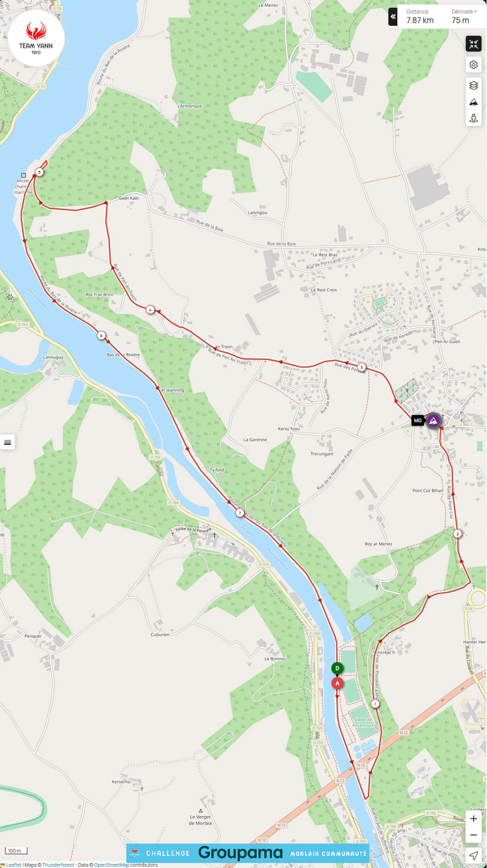Select the green start marker D
The image size is (487, 868).
point(337,668)
